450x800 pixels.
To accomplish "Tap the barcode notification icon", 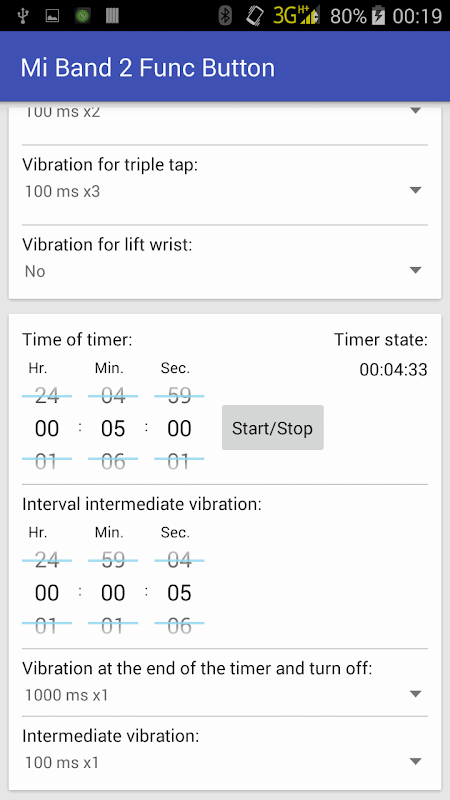I will pyautogui.click(x=112, y=16).
